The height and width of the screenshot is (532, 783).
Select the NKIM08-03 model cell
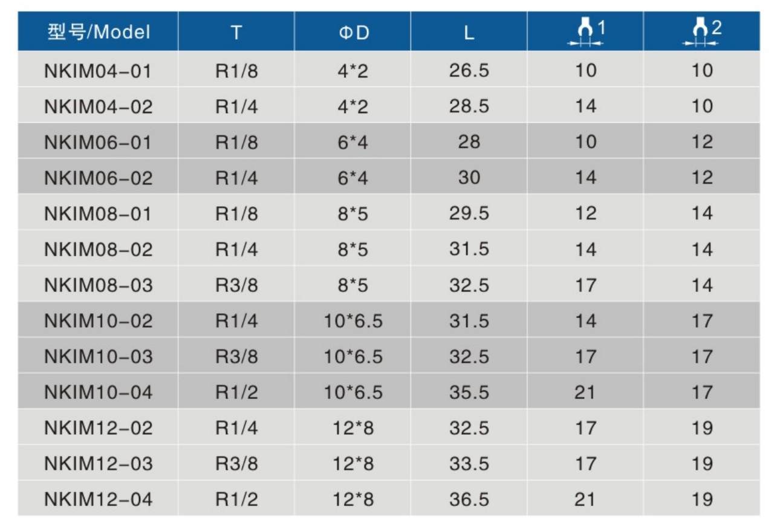(98, 285)
